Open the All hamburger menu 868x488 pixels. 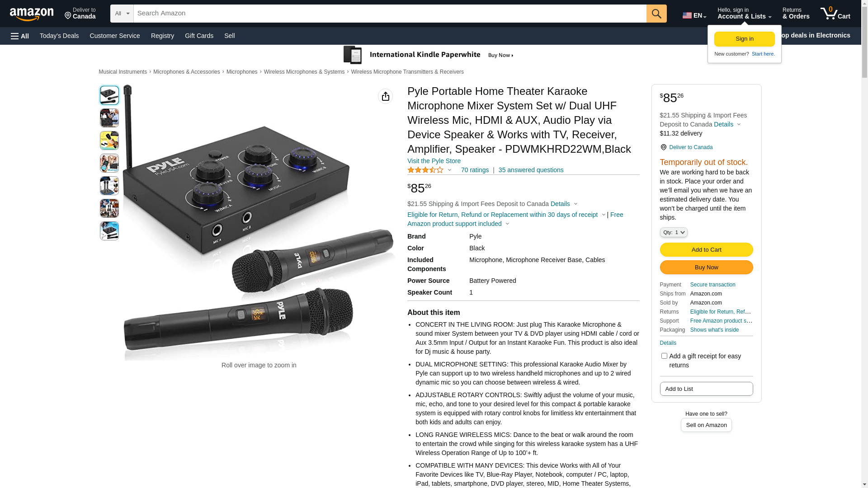20,36
